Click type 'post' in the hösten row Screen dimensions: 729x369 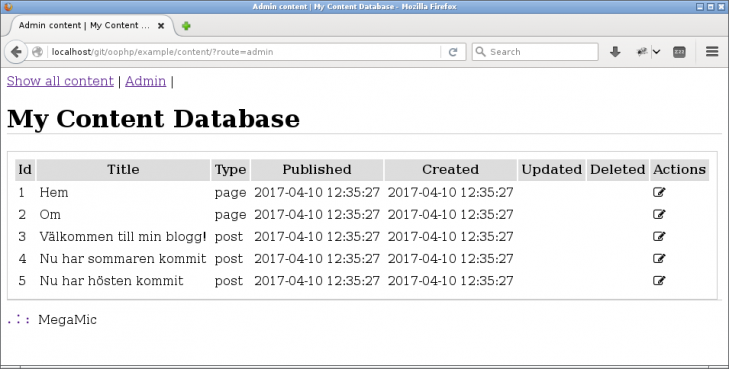point(229,281)
